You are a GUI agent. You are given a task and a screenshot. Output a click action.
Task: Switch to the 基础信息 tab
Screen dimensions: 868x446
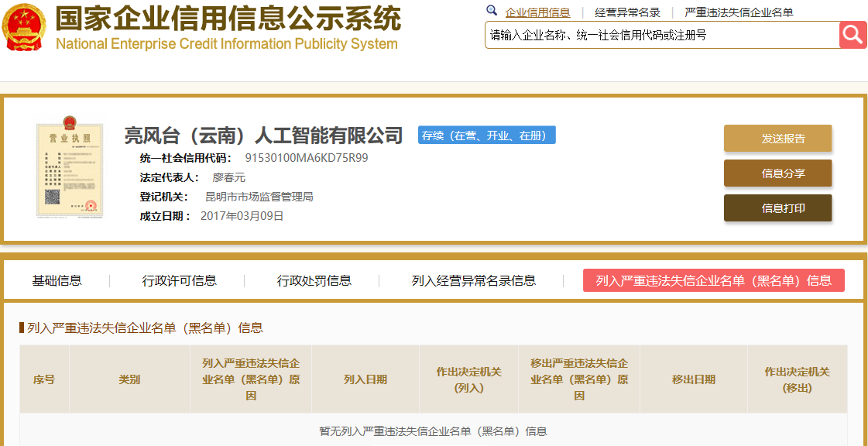coord(57,280)
